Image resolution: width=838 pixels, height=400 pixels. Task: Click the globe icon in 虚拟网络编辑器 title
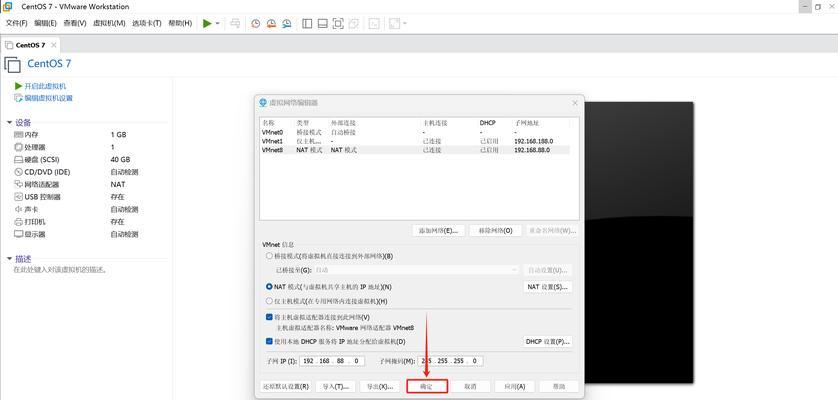(262, 102)
